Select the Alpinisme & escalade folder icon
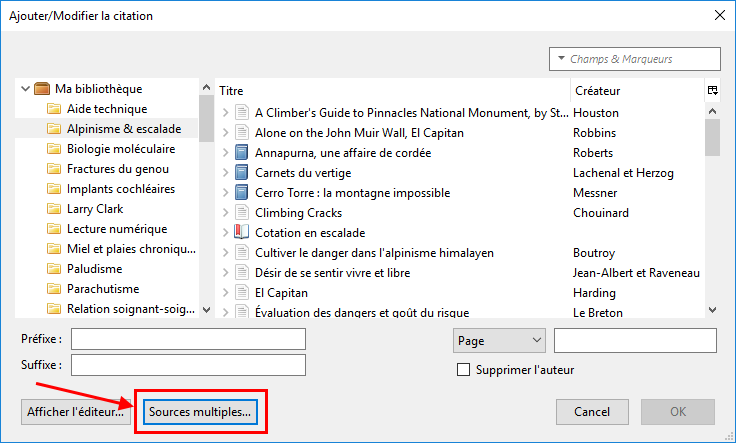The height and width of the screenshot is (443, 736). click(54, 129)
